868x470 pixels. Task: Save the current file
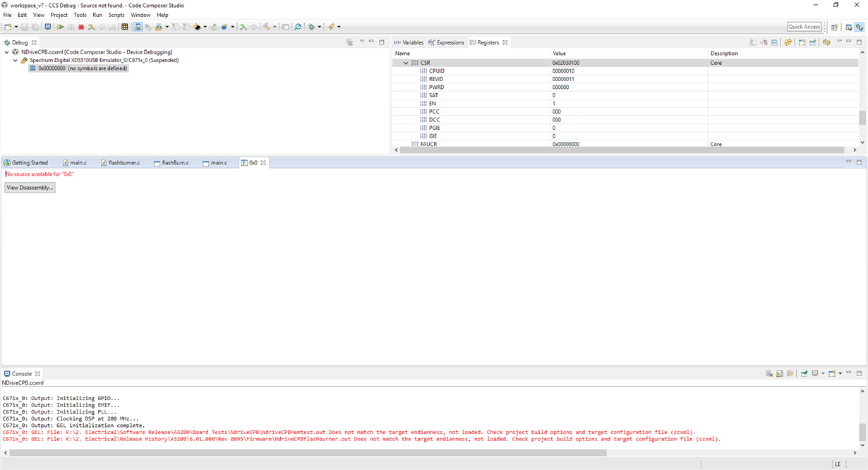coord(24,27)
